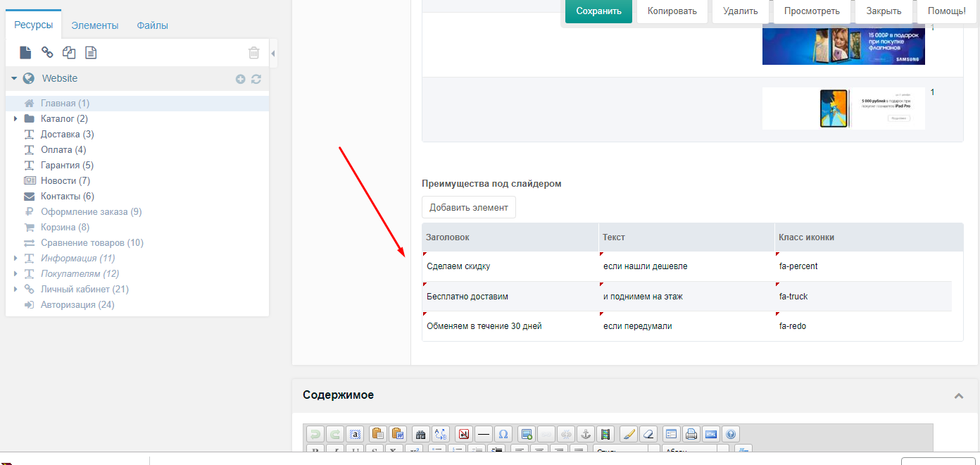The height and width of the screenshot is (465, 980).
Task: Select the Контакты (6) resource
Action: click(x=67, y=196)
